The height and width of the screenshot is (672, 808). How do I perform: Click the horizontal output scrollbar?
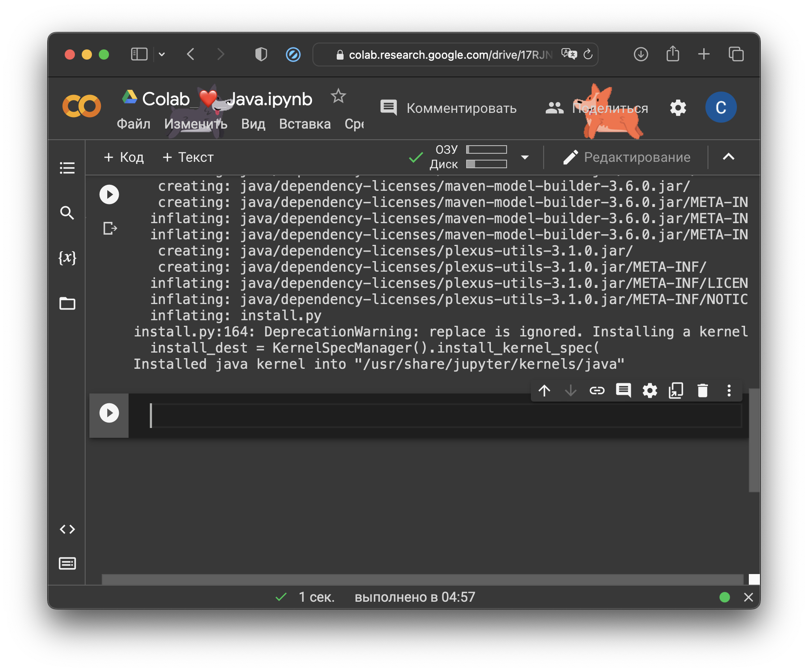pyautogui.click(x=422, y=579)
